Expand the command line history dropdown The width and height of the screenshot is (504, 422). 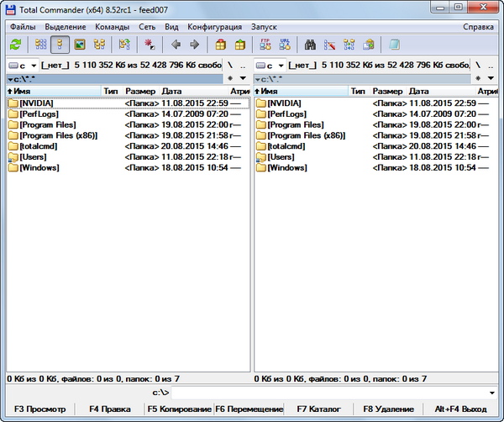493,393
